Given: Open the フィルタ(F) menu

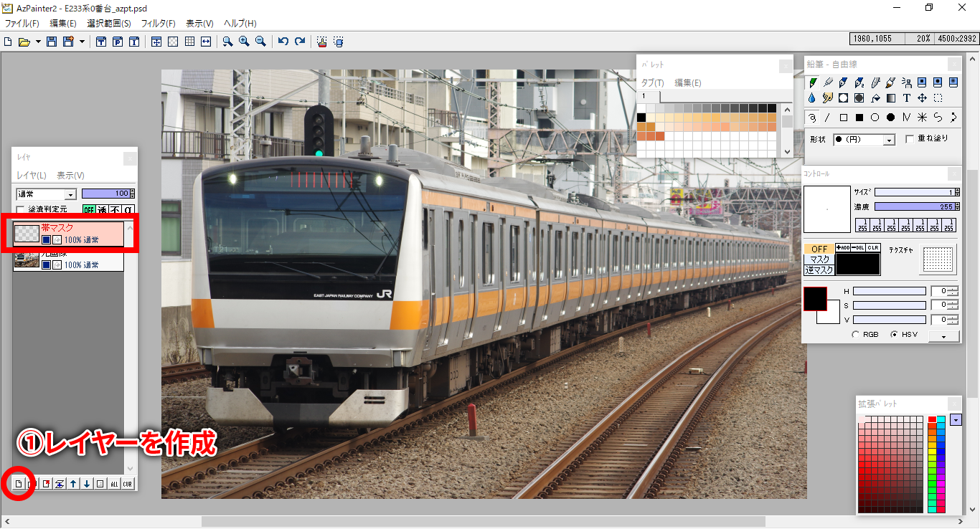Looking at the screenshot, I should pos(159,24).
